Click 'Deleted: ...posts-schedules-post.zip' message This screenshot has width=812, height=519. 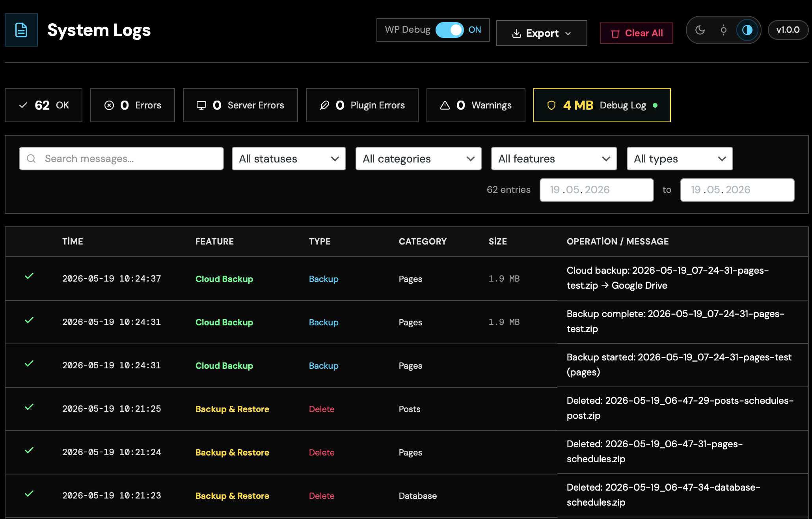coord(680,408)
